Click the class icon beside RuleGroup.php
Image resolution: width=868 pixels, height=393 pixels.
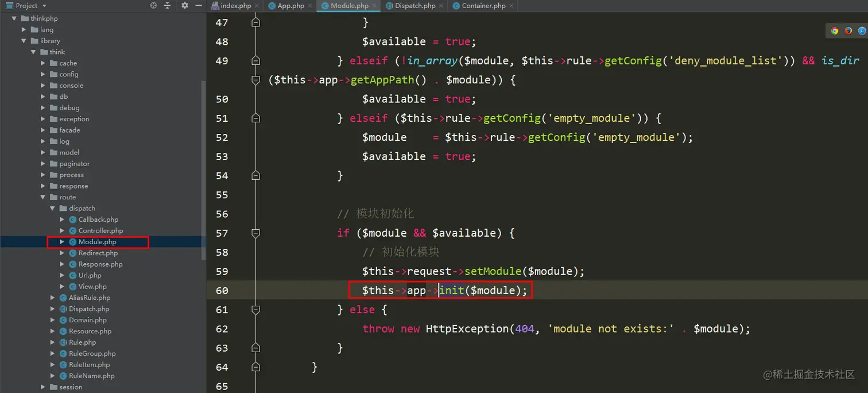[x=63, y=354]
